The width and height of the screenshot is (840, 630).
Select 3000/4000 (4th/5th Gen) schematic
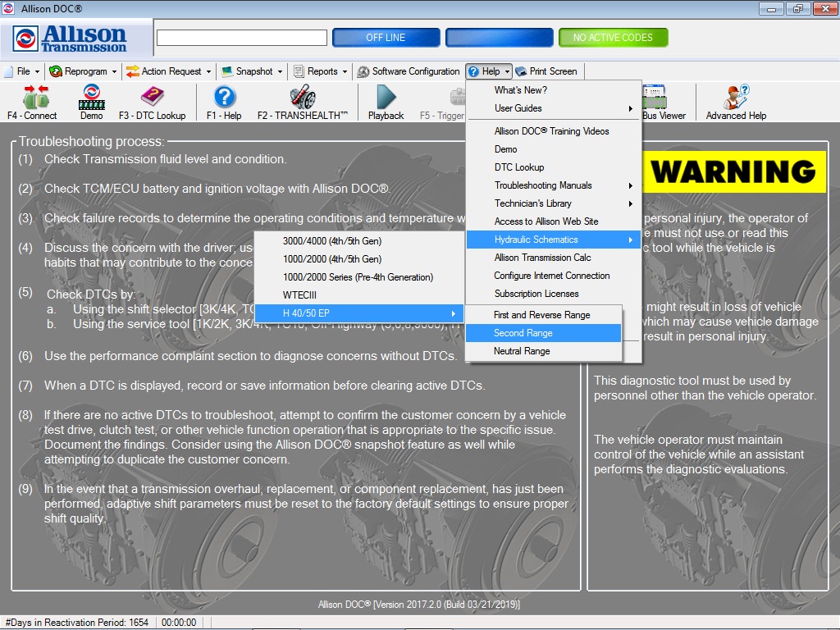(358, 241)
